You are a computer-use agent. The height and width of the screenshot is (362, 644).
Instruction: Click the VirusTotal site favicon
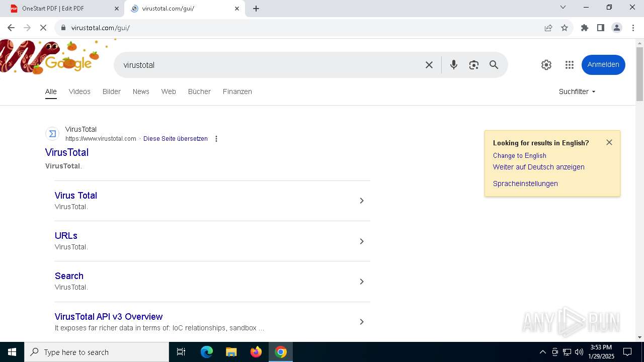(x=52, y=134)
